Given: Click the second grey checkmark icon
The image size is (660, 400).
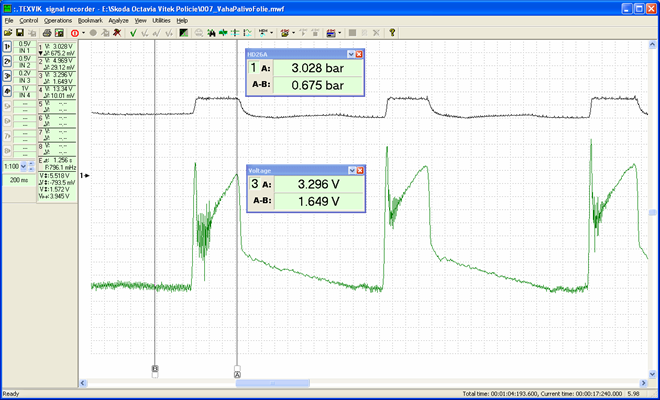Looking at the screenshot, I should tap(157, 33).
